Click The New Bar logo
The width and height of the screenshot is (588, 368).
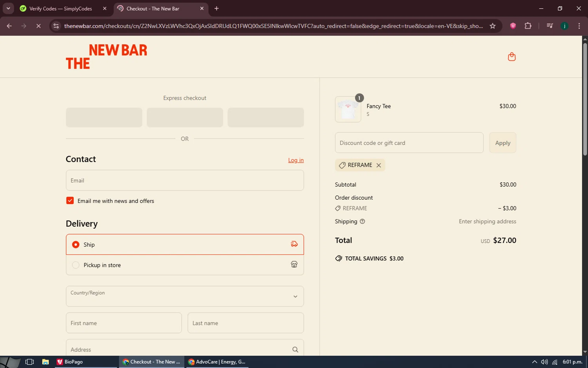pyautogui.click(x=106, y=56)
